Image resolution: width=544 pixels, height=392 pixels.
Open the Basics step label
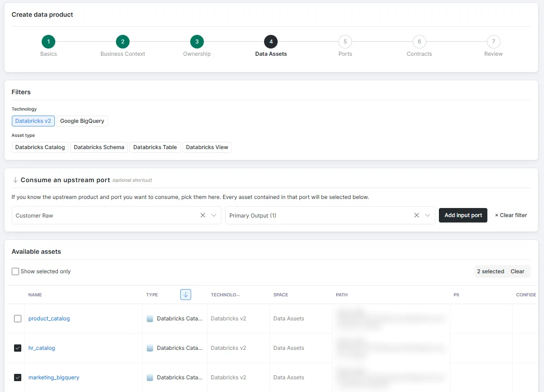click(48, 54)
